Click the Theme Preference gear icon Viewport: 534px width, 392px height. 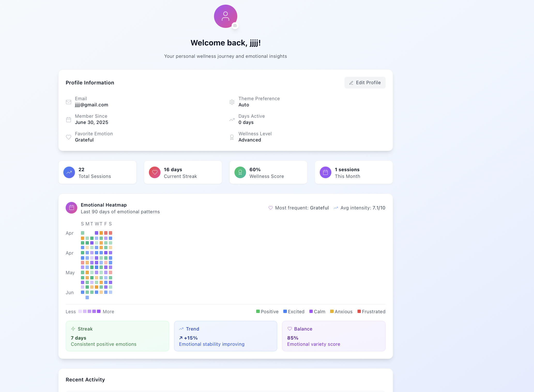232,102
